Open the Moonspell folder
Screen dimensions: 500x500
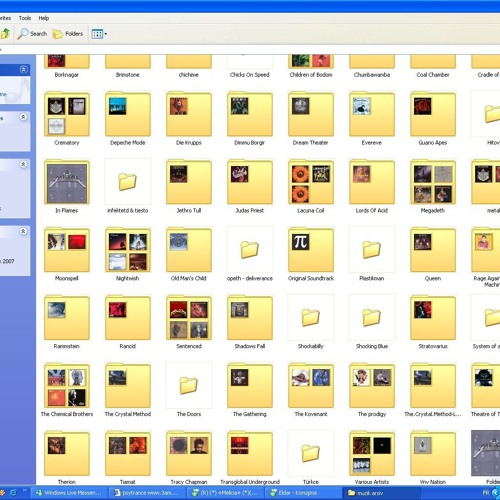pyautogui.click(x=67, y=250)
